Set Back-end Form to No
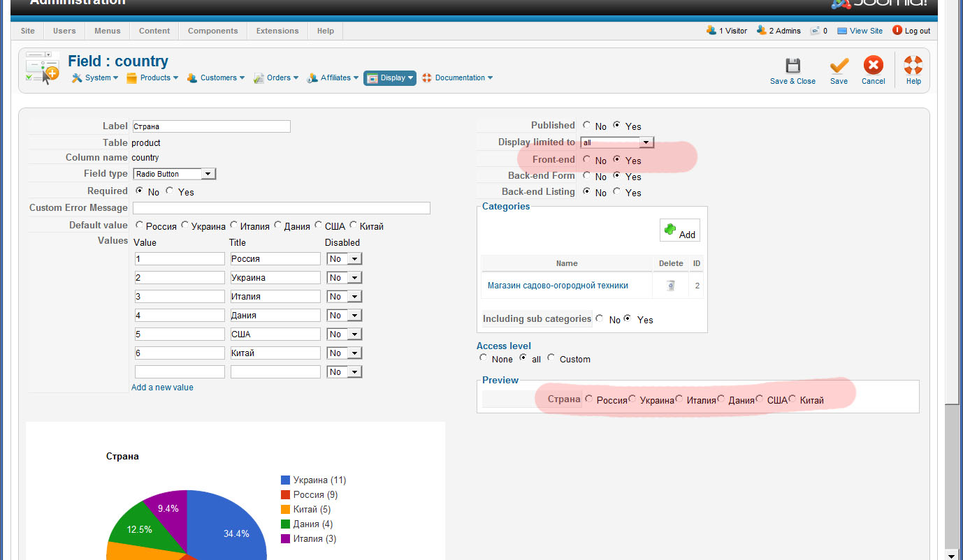The height and width of the screenshot is (560, 963). (586, 176)
